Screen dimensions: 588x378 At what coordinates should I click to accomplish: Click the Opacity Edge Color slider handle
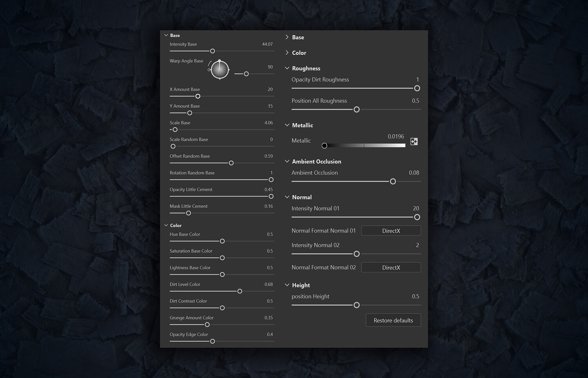click(x=212, y=342)
